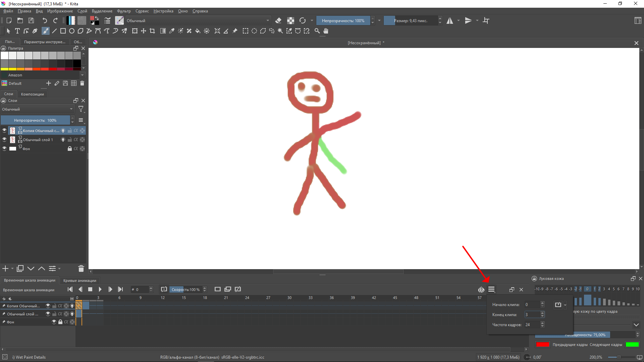Set Конец клипа value to 3
The width and height of the screenshot is (644, 362).
pos(531,314)
